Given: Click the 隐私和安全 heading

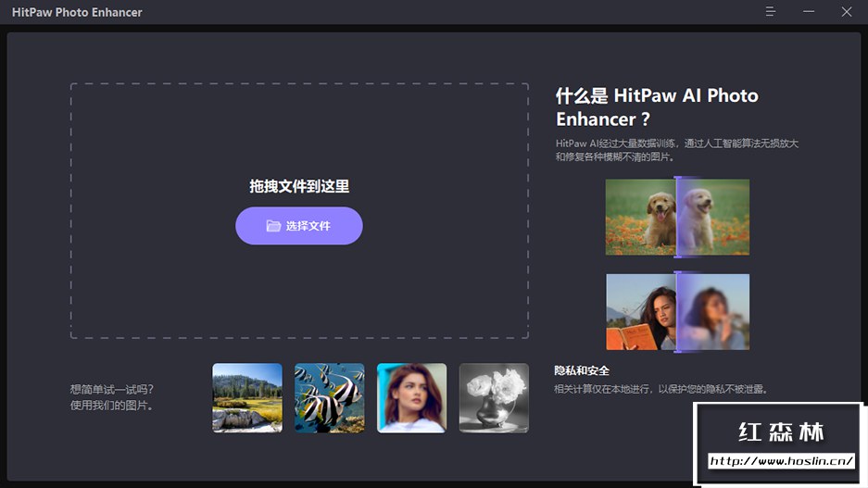Looking at the screenshot, I should (582, 370).
